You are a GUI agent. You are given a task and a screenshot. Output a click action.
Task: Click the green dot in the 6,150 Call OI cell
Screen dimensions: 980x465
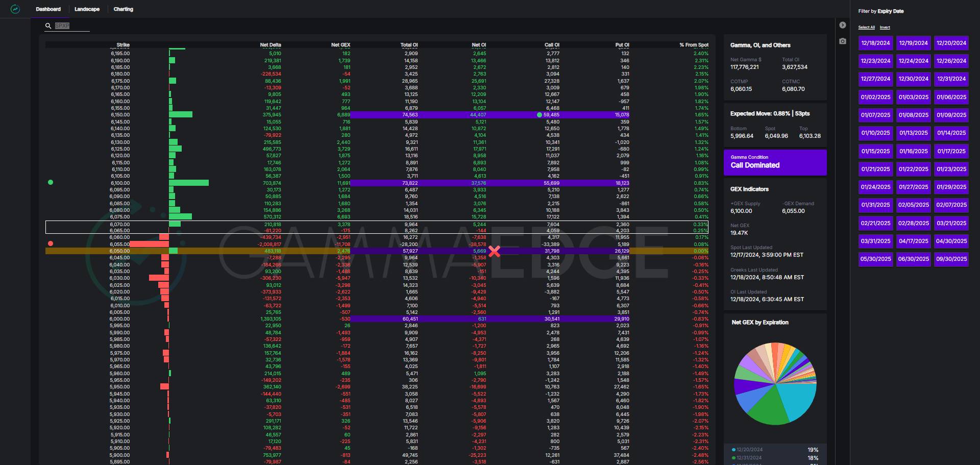coord(540,115)
